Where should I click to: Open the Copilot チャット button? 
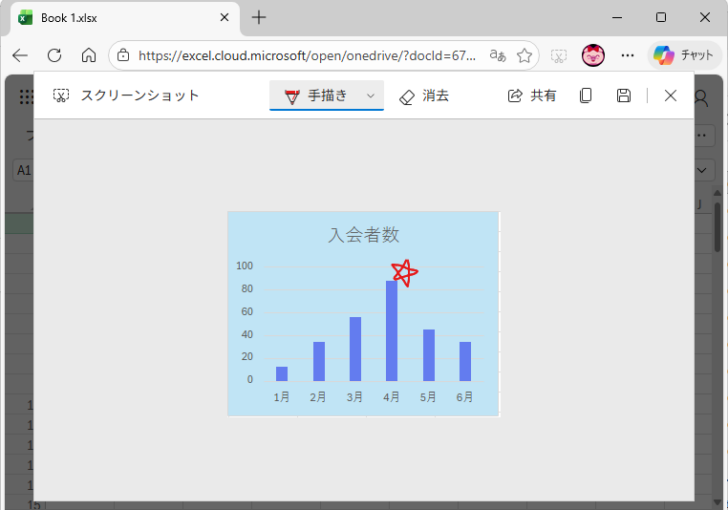click(683, 55)
